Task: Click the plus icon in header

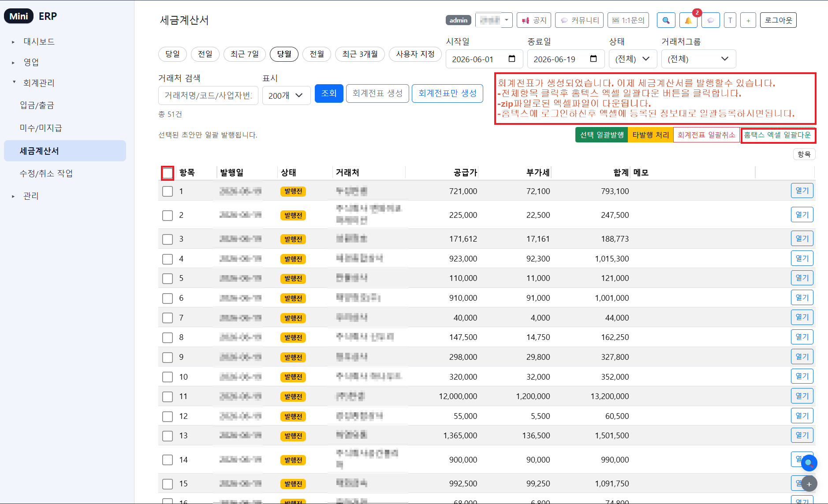Action: pos(748,20)
